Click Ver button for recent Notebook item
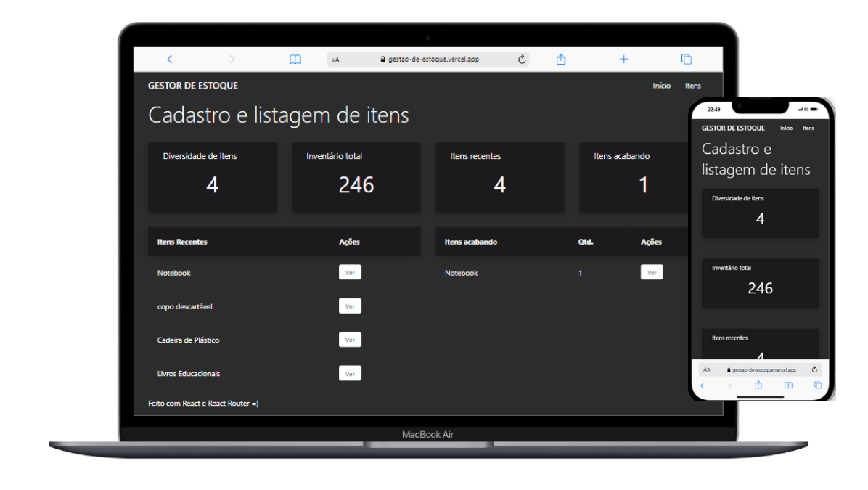This screenshot has height=490, width=868. tap(350, 273)
